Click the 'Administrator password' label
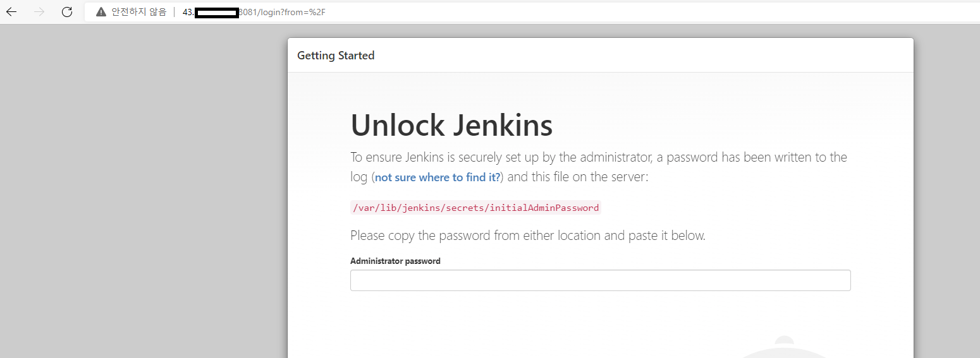Image resolution: width=980 pixels, height=358 pixels. pyautogui.click(x=395, y=261)
